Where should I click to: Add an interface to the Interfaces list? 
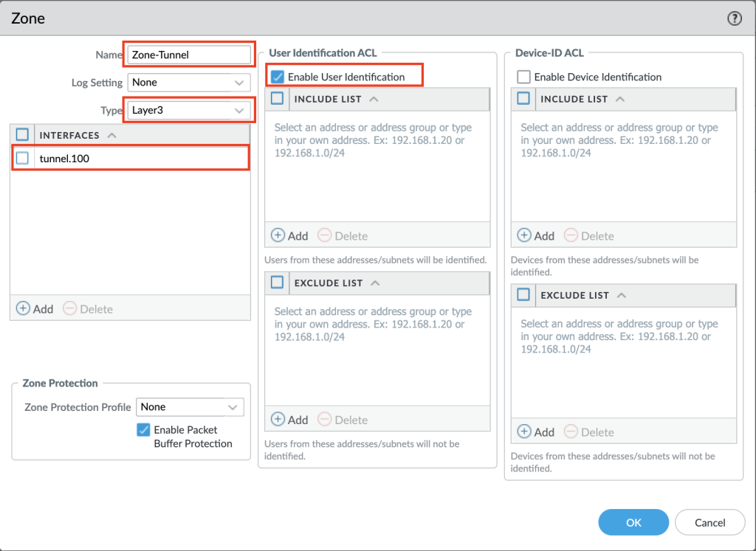click(35, 309)
